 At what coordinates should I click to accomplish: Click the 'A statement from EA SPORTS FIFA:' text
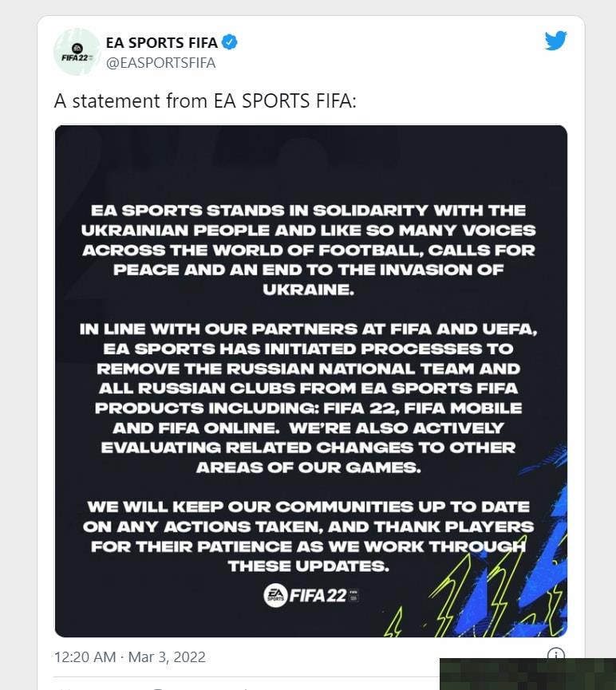point(205,101)
